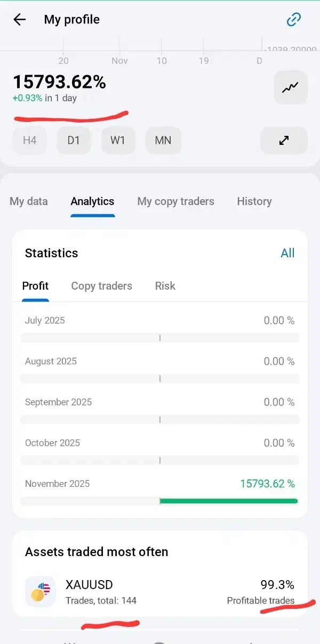Screen dimensions: 320x644
Task: Open the chart type line icon
Action: [x=290, y=87]
